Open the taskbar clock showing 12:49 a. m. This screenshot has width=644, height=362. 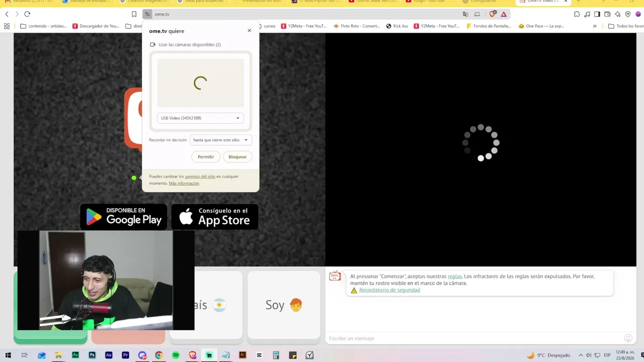[624, 355]
